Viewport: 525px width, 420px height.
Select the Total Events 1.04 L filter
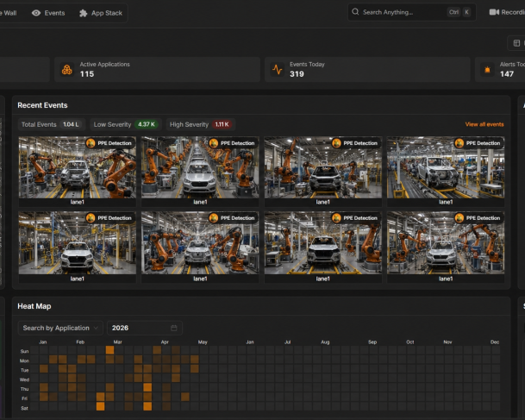pyautogui.click(x=52, y=124)
